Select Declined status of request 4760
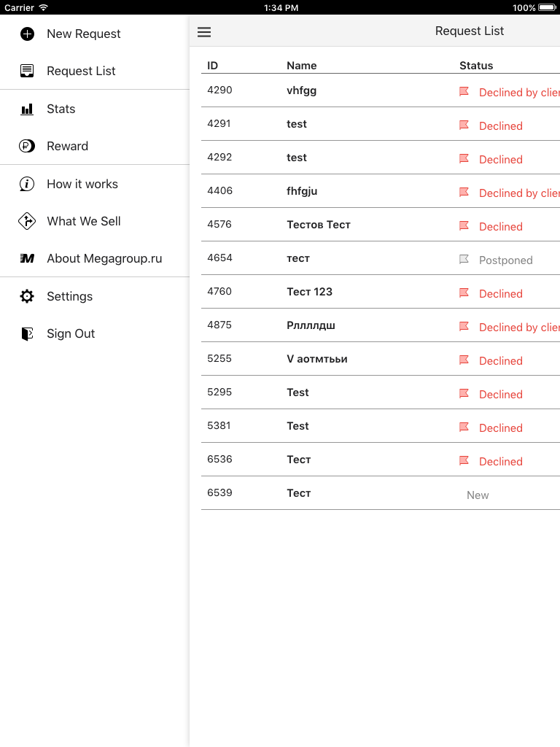This screenshot has width=560, height=747. (501, 294)
